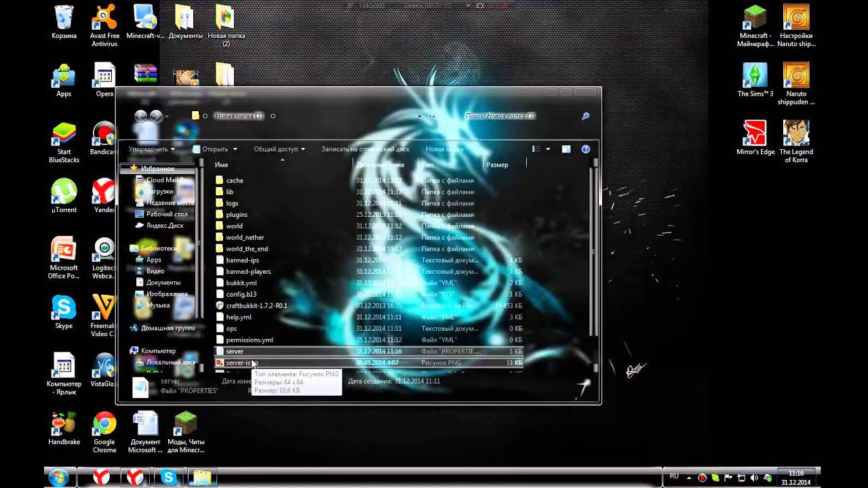Launch Start BlueStacks desktop shortcut
This screenshot has height=488, width=868.
pyautogui.click(x=64, y=142)
